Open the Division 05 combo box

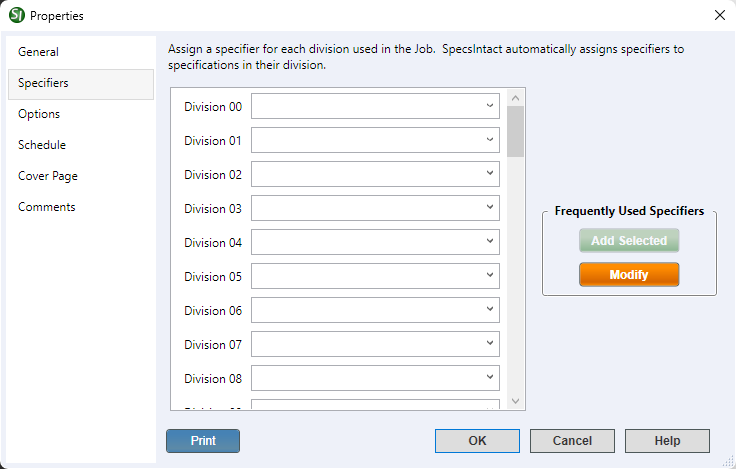pyautogui.click(x=489, y=276)
